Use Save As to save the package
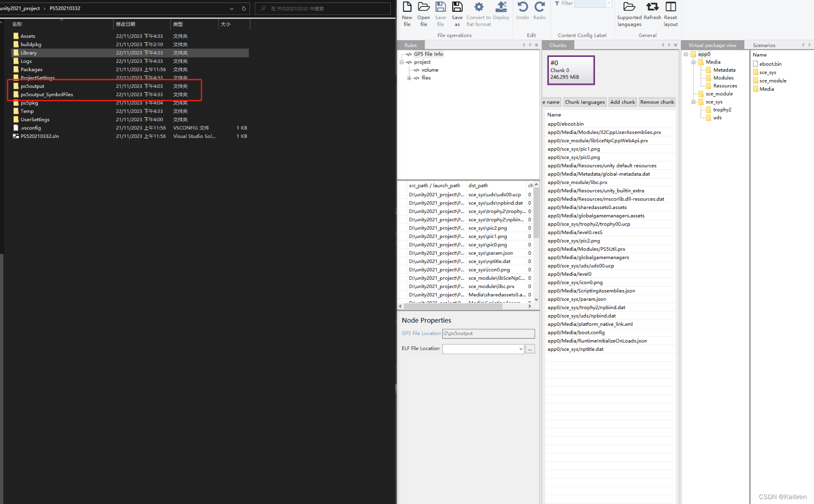 point(457,13)
